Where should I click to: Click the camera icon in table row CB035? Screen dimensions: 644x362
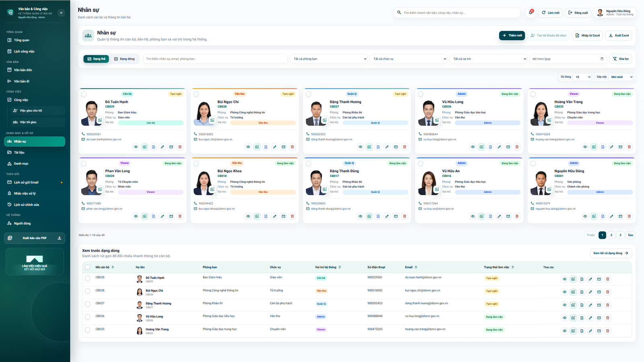[573, 331]
